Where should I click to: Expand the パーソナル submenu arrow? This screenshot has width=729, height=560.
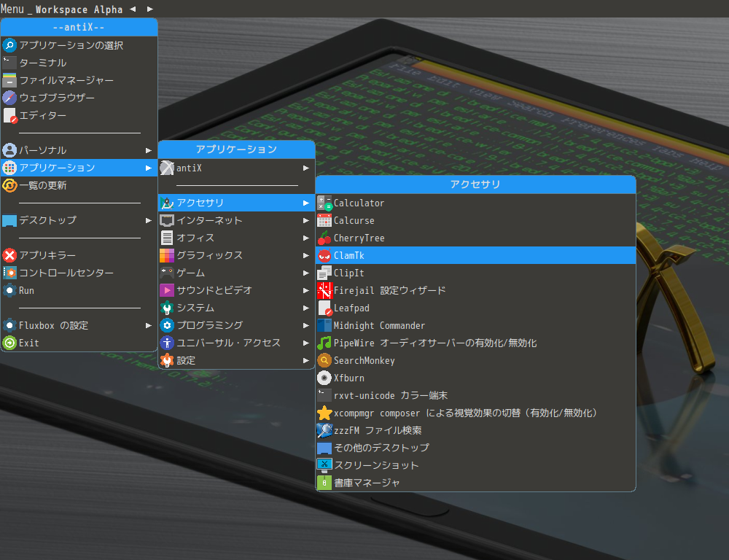pyautogui.click(x=148, y=150)
